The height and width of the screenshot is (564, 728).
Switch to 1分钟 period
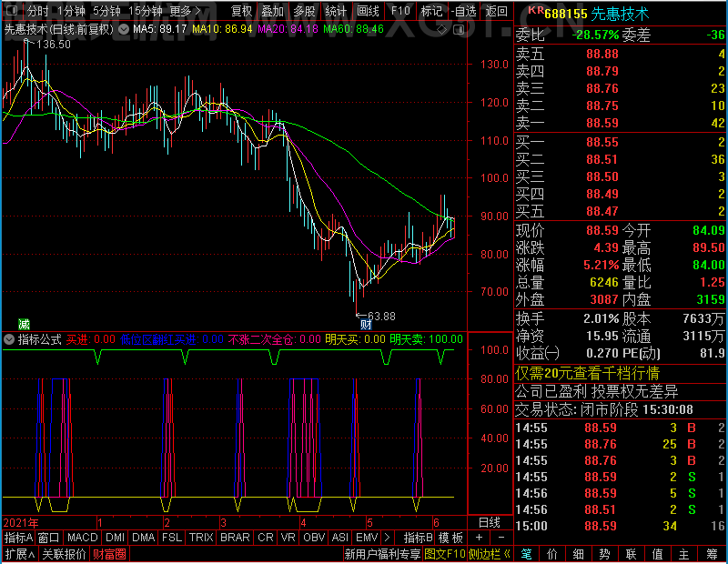pos(72,11)
